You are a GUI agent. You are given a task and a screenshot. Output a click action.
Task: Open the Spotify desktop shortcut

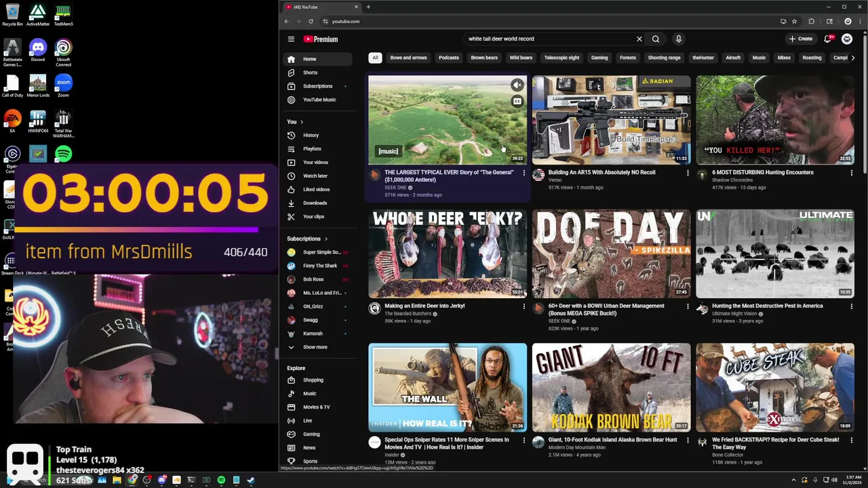pos(63,155)
